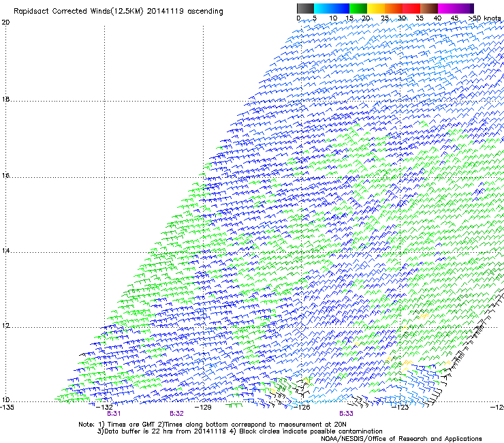Click the purple time stamp '8:33'

click(x=346, y=414)
